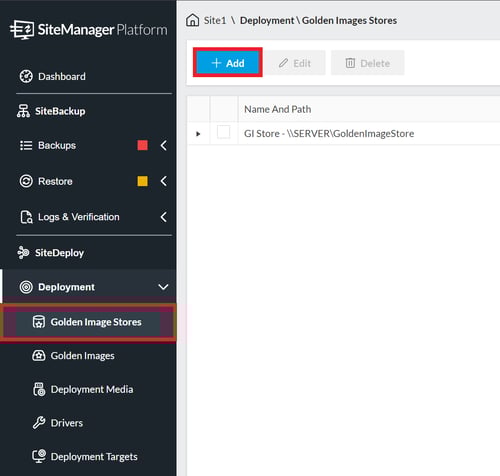
Task: Click the blue Add button
Action: [228, 63]
